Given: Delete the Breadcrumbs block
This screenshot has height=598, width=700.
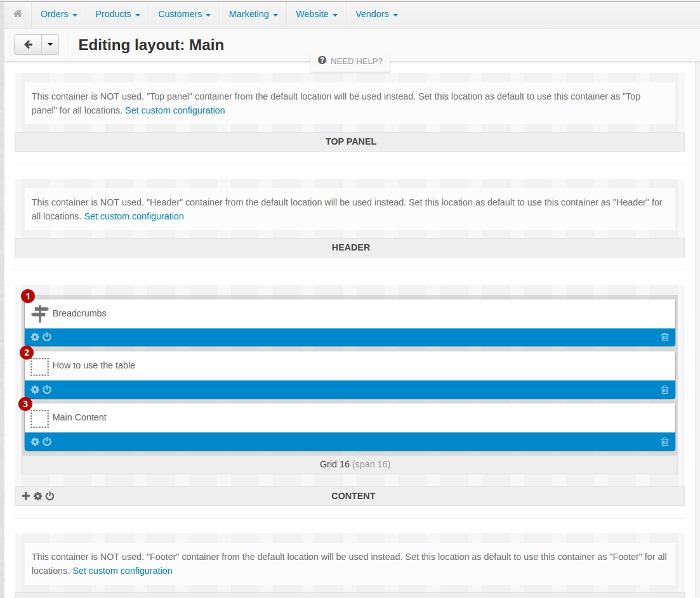Looking at the screenshot, I should pos(664,337).
